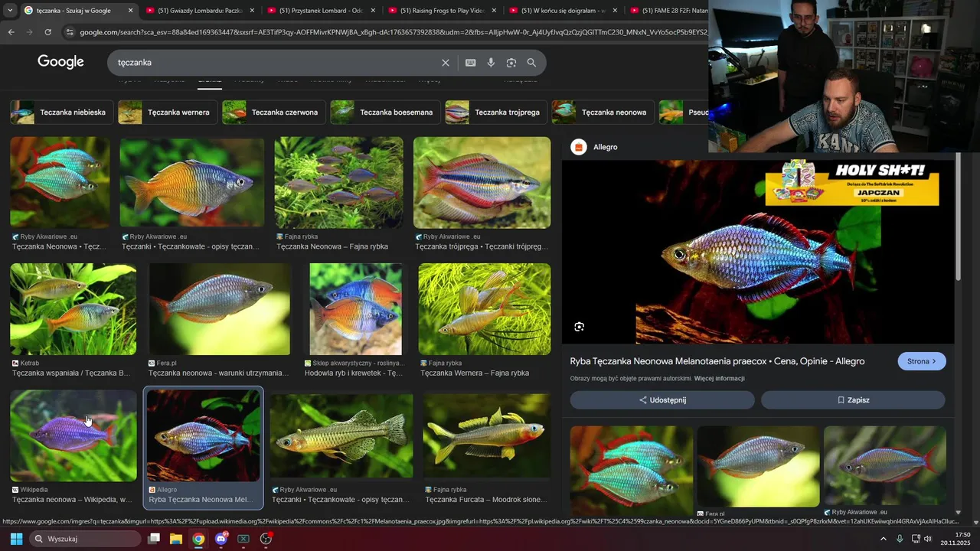Open the Fera.pl related image in preview panel
The width and height of the screenshot is (980, 551).
pos(758,467)
